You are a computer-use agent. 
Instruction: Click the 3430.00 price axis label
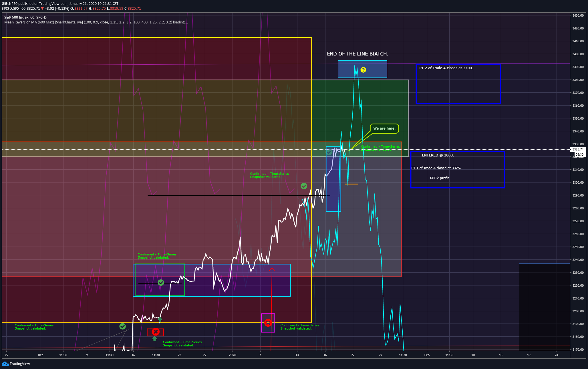578,15
